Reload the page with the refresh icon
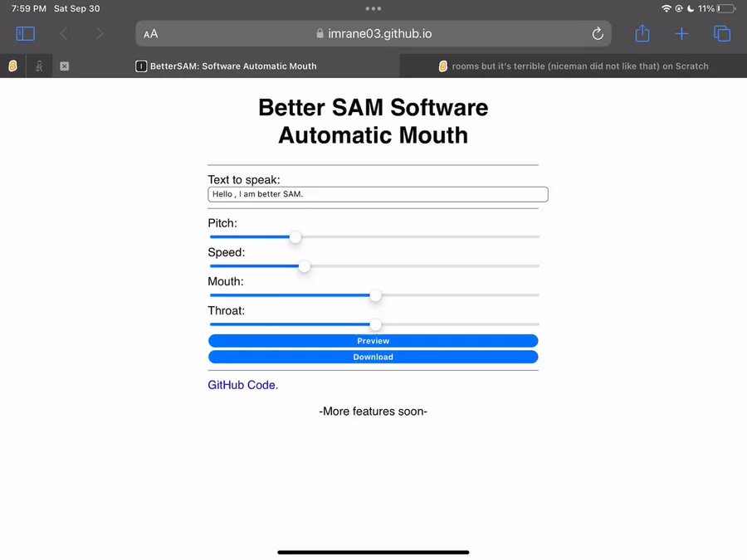The width and height of the screenshot is (747, 560). point(598,34)
